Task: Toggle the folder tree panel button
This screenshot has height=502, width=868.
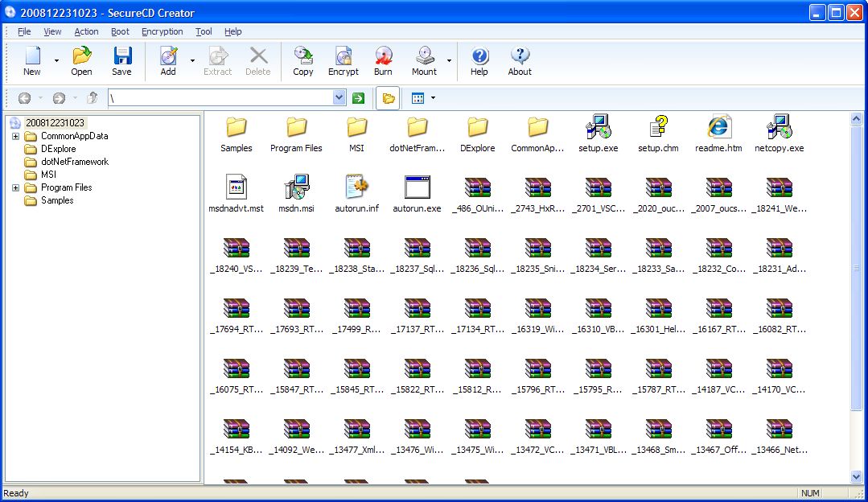Action: (389, 98)
